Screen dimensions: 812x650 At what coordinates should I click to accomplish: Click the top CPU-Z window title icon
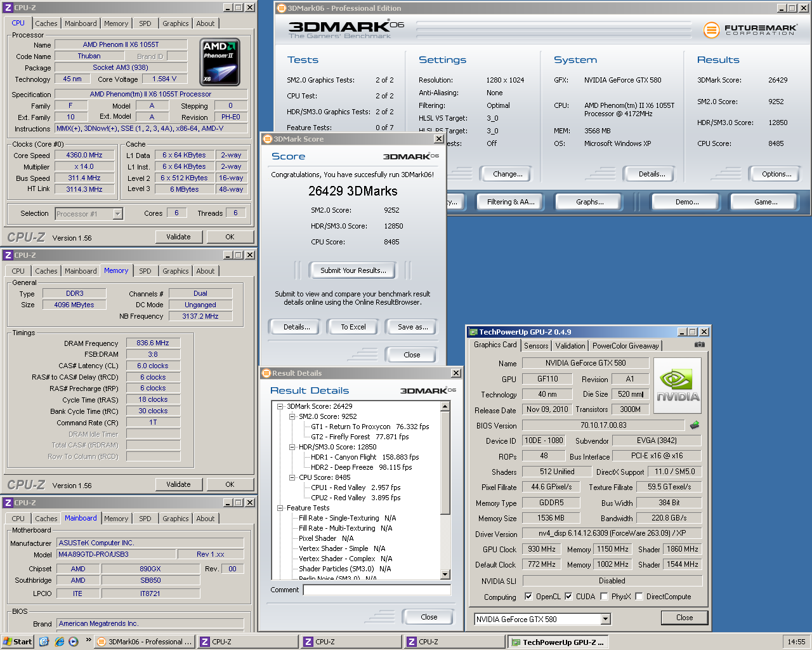(8, 8)
